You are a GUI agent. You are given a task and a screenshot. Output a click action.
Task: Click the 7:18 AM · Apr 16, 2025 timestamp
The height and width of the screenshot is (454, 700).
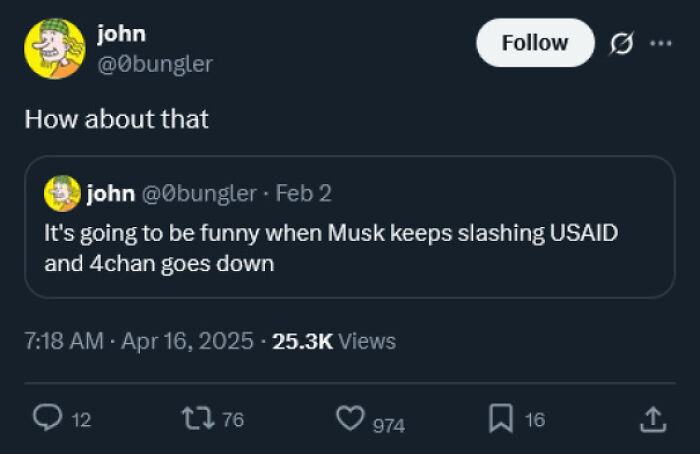(x=138, y=341)
